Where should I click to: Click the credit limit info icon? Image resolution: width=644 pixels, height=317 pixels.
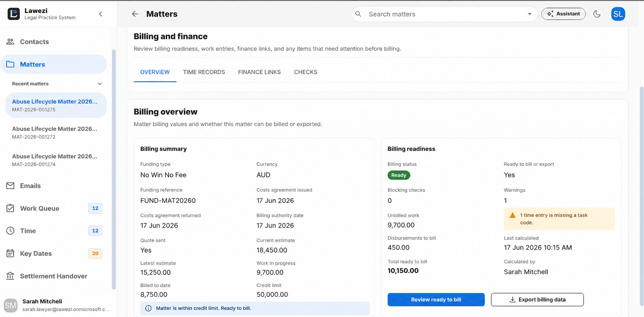(x=148, y=308)
